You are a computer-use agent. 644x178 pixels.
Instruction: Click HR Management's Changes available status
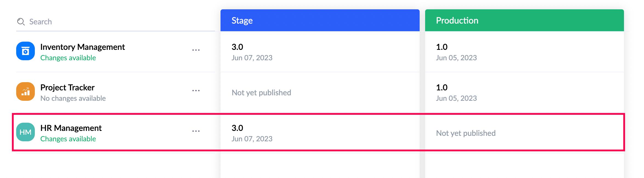[68, 139]
